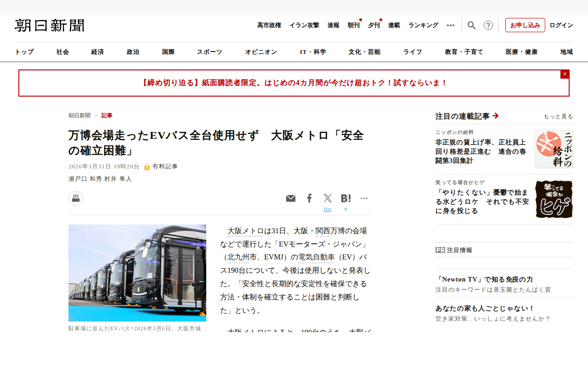Click the 朝日新聞 breadcrumb link
588x368 pixels.
tap(79, 115)
